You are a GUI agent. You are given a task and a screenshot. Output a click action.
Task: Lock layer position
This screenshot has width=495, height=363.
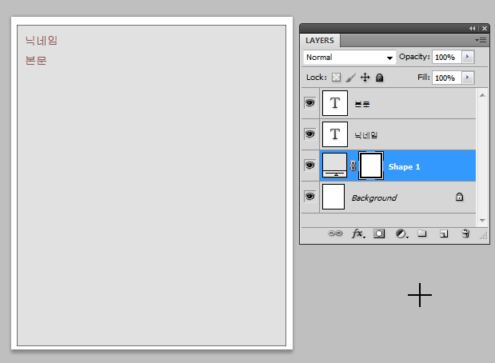coord(365,77)
